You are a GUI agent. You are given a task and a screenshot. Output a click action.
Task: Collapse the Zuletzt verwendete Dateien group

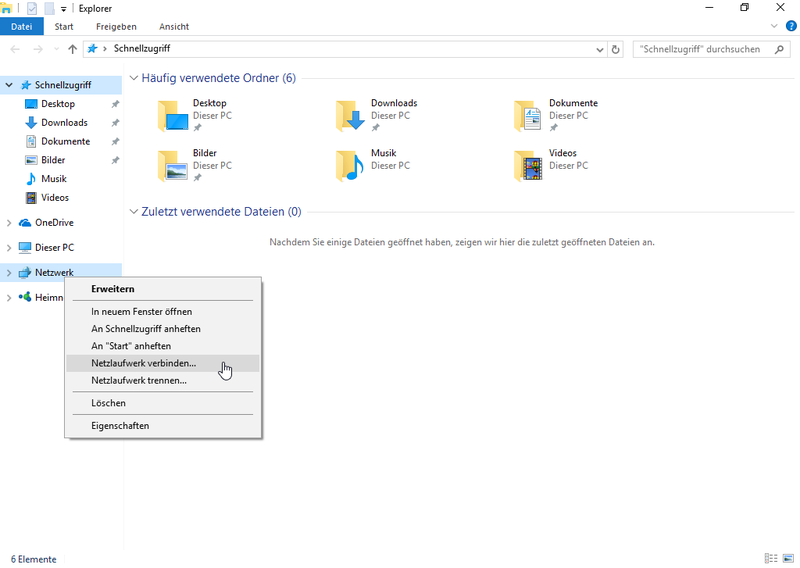[x=134, y=212]
